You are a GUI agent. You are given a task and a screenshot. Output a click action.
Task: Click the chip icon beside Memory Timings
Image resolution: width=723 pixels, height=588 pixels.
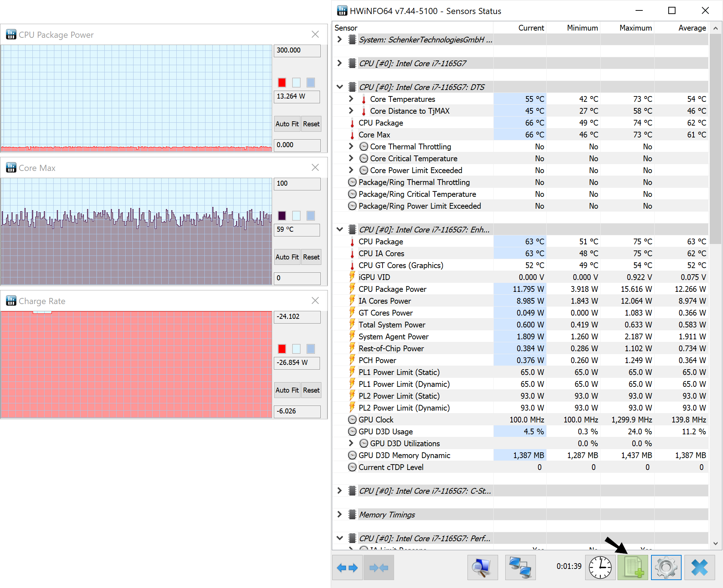pyautogui.click(x=352, y=515)
